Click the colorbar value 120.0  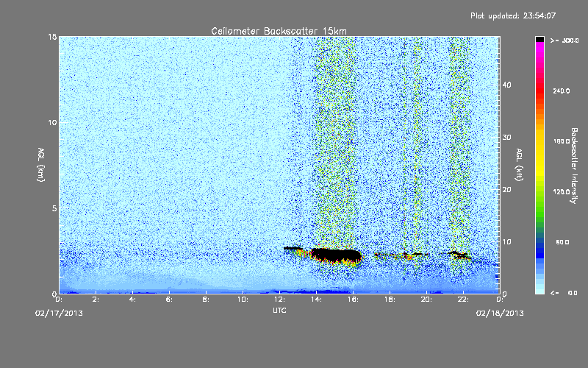[x=562, y=191]
